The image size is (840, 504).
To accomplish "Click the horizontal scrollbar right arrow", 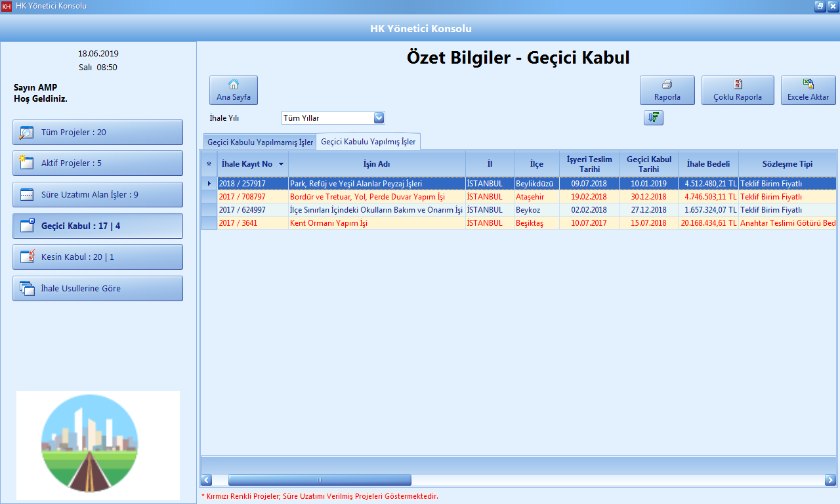I will coord(831,480).
